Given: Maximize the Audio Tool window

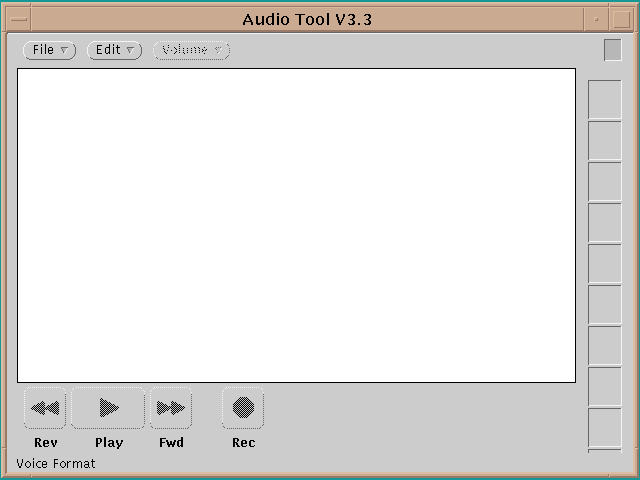Looking at the screenshot, I should (621, 19).
